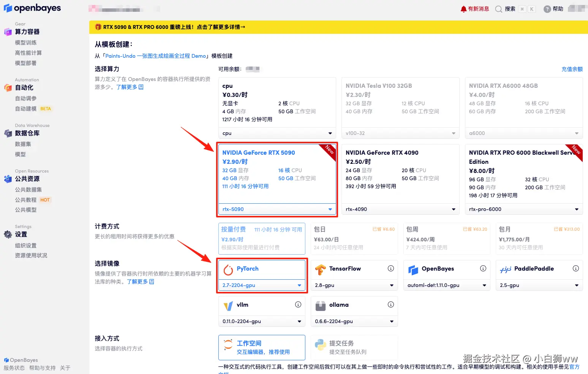Open ollama version dropdown 0.6.6-2204-gpu
The image size is (588, 374).
354,322
